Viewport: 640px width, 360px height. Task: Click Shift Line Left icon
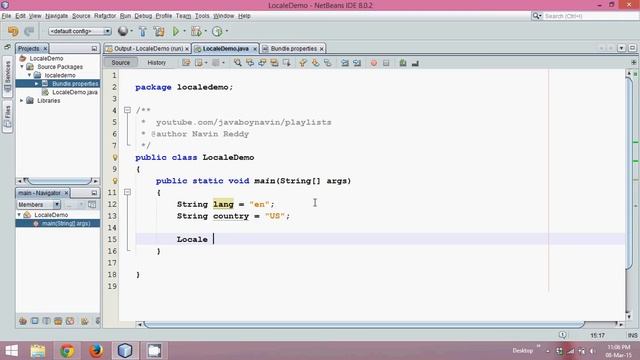click(345, 63)
